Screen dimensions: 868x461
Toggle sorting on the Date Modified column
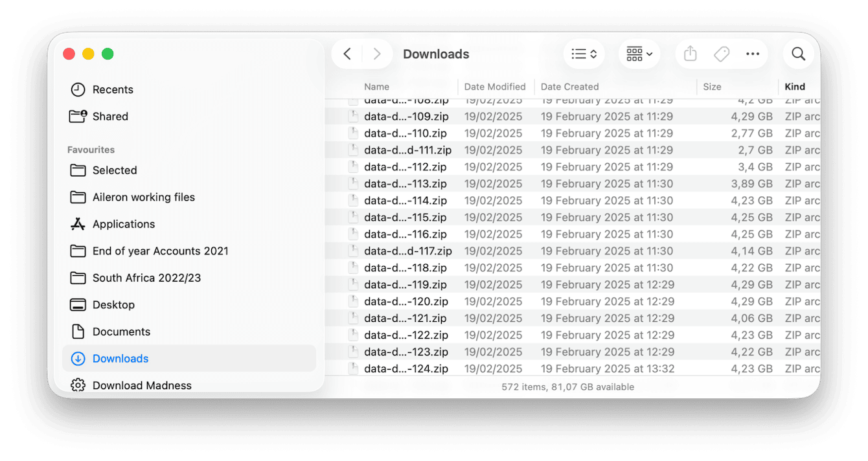click(x=495, y=86)
